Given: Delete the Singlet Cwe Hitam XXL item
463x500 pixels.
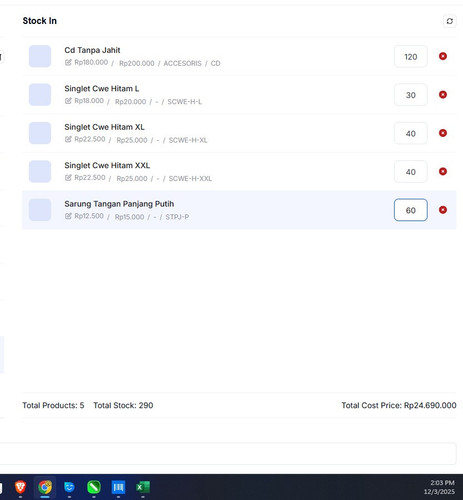Looking at the screenshot, I should tap(443, 171).
